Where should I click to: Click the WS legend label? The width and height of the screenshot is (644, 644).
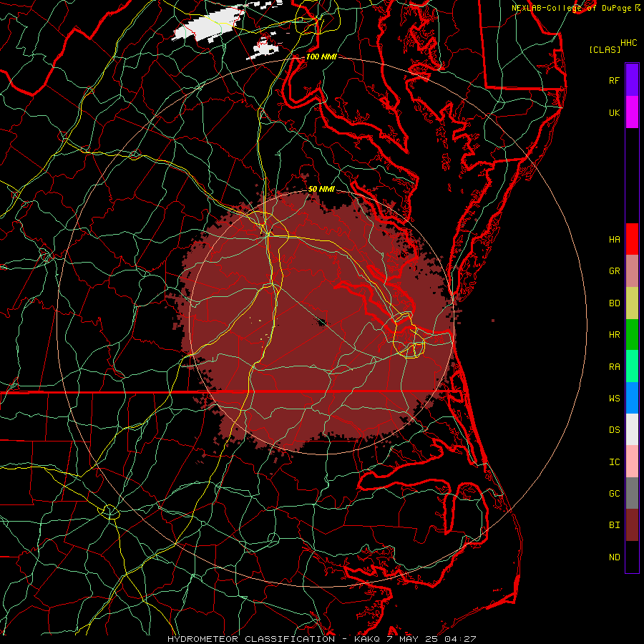[x=615, y=398]
